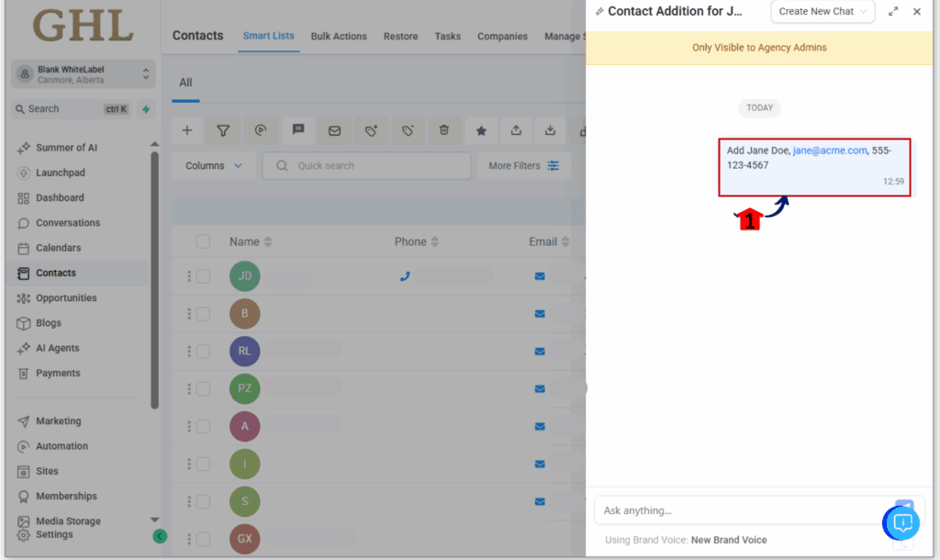Click the email icon in PZ row
This screenshot has height=560, width=940.
540,389
